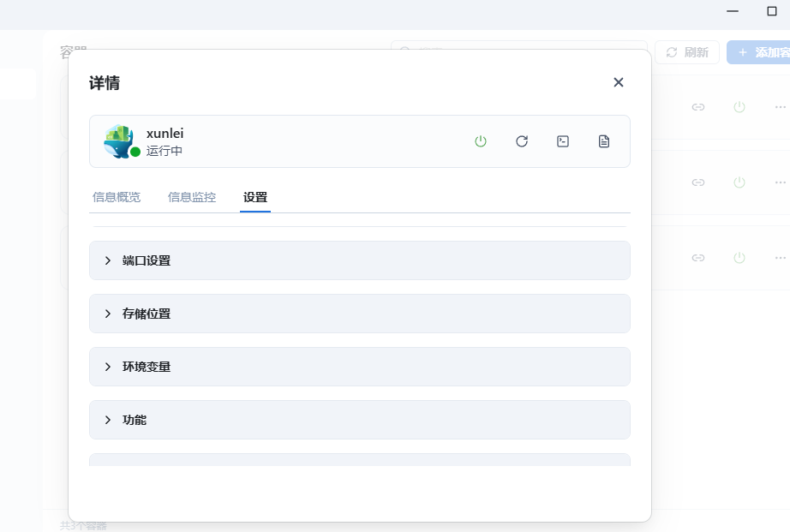This screenshot has height=532, width=790.
Task: Click the plus icon on the 添加容器 button
Action: [x=743, y=51]
